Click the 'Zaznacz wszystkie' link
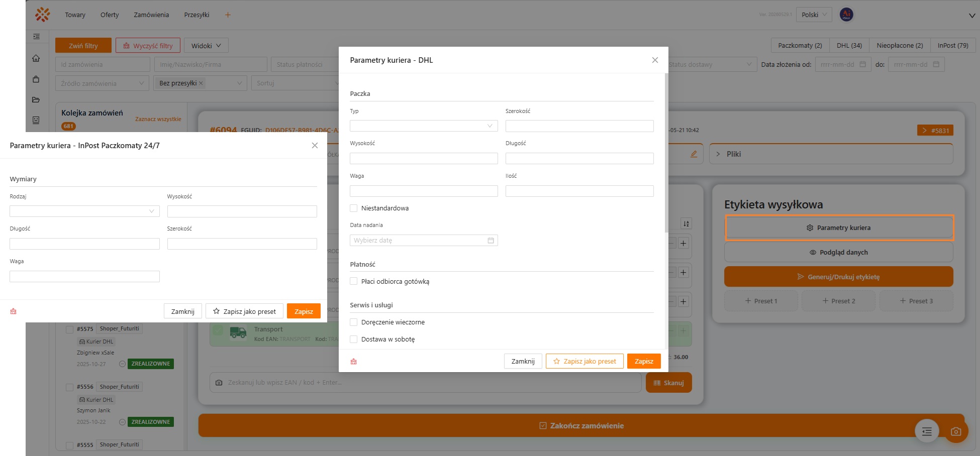 (x=158, y=120)
